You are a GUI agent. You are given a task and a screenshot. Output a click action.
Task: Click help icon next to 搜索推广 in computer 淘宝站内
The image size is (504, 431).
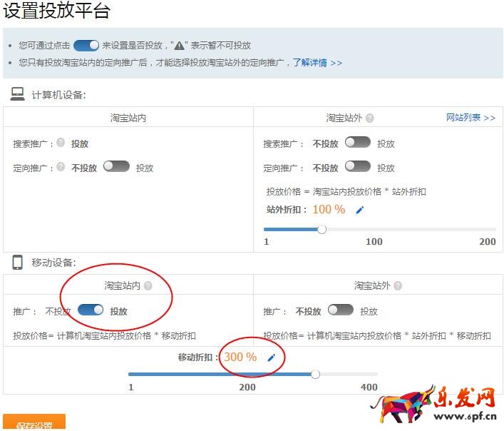click(61, 143)
